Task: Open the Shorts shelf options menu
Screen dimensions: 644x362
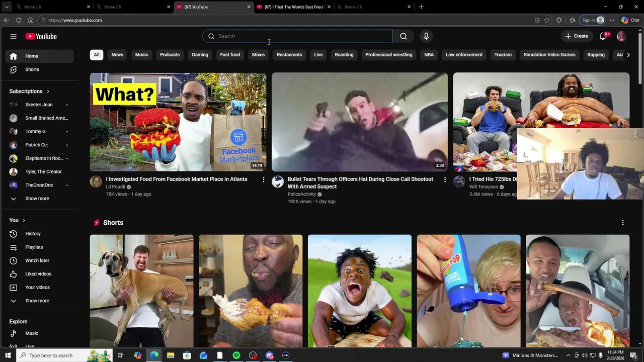Action: (623, 223)
